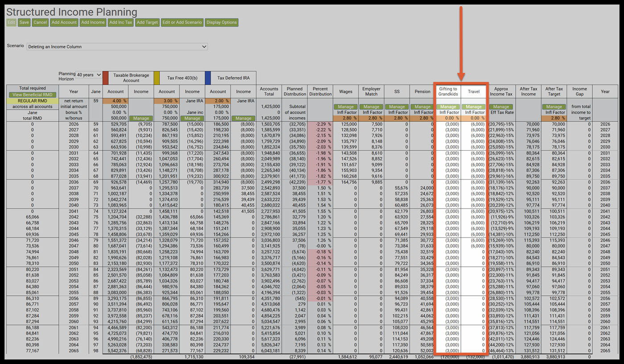Click the Save button
624x364 pixels.
(x=24, y=22)
